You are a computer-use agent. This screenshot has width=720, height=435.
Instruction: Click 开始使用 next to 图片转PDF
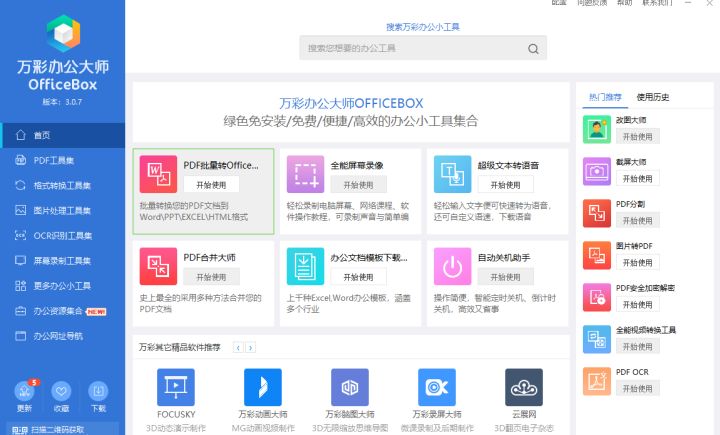tap(637, 263)
